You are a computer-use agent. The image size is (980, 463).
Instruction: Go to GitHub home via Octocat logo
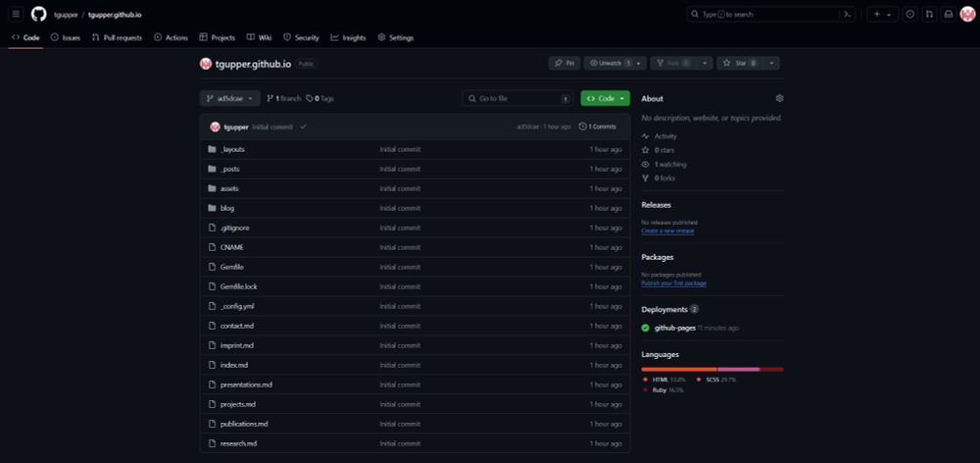coord(39,14)
